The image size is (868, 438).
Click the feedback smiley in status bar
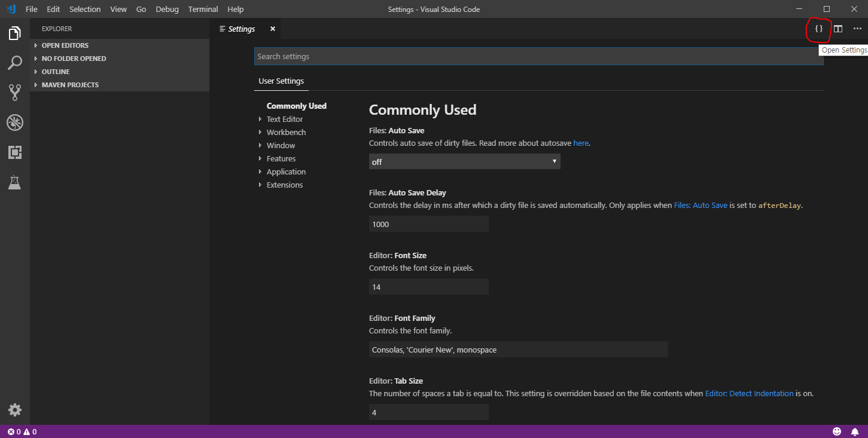[837, 431]
